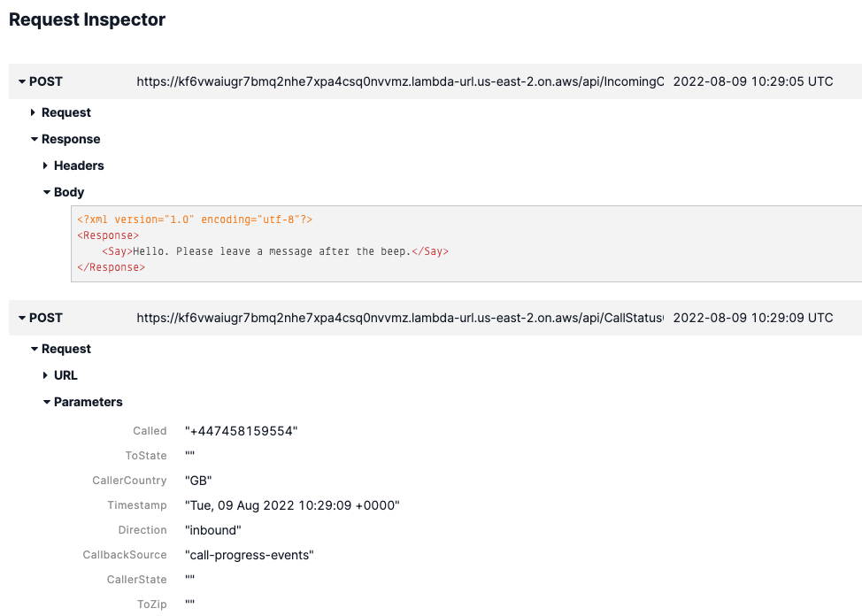Click the Timestamp parameter label
This screenshot has width=862, height=616.
(137, 505)
